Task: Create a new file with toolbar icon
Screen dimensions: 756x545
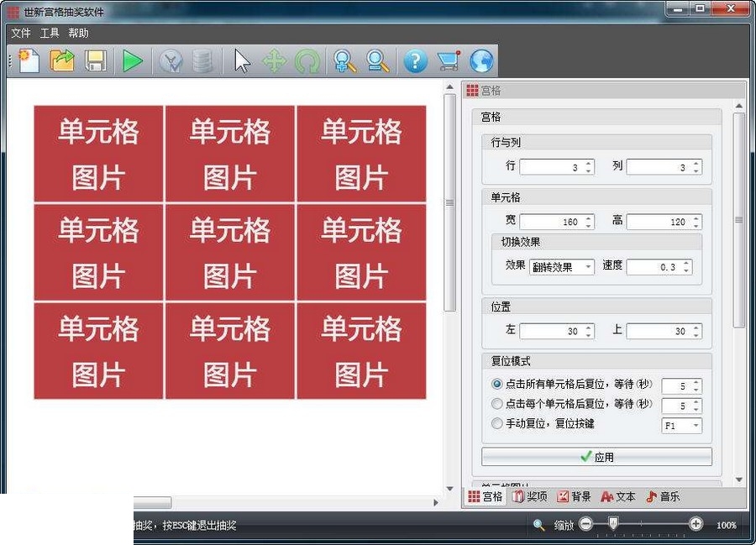Action: pos(29,61)
